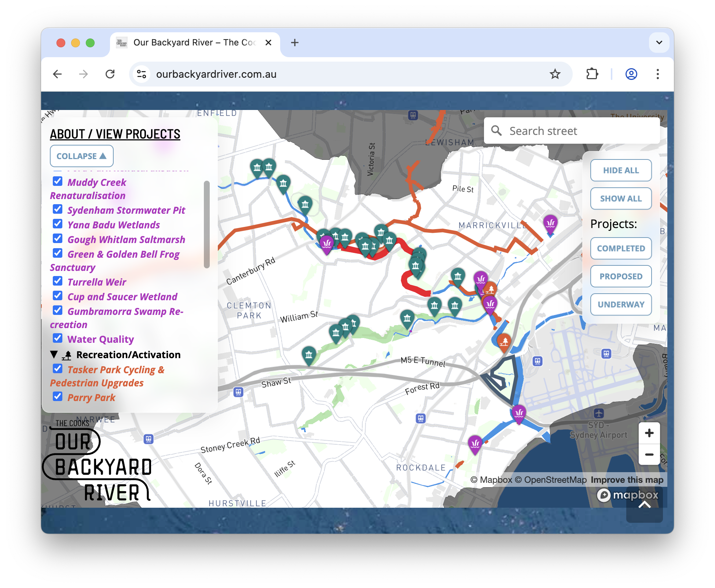This screenshot has width=715, height=588.
Task: Click the map zoom out minus button
Action: coord(649,455)
